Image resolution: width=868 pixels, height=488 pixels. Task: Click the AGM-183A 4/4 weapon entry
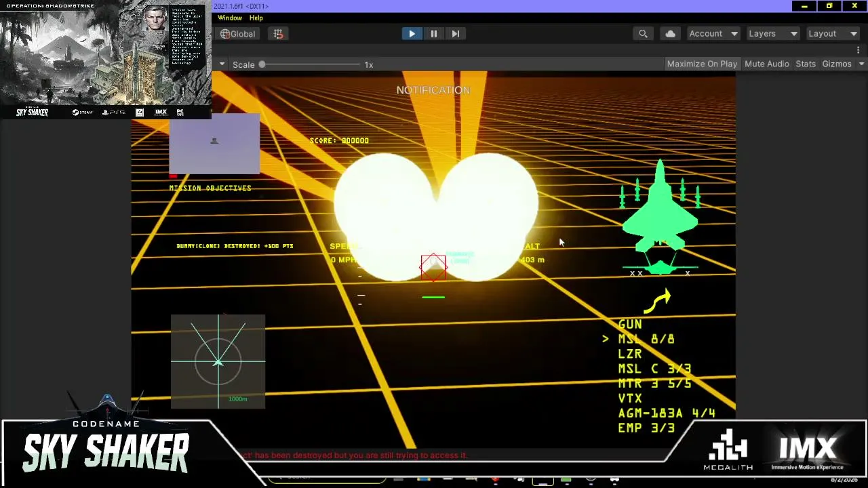pyautogui.click(x=667, y=413)
